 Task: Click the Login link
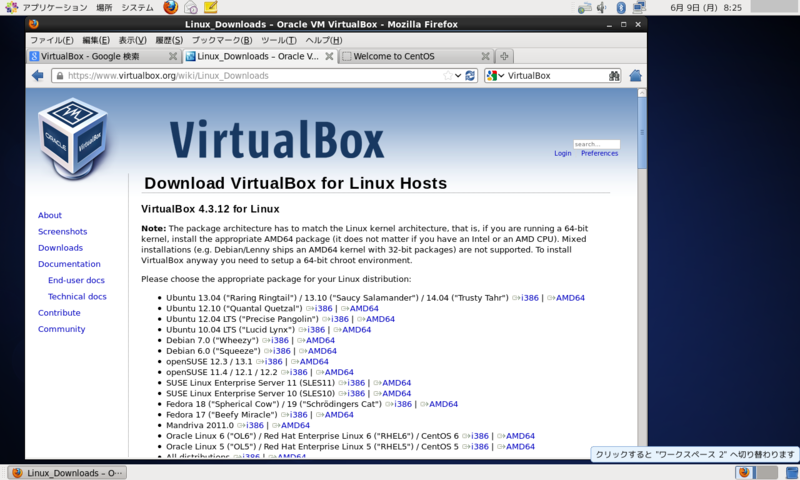point(563,153)
